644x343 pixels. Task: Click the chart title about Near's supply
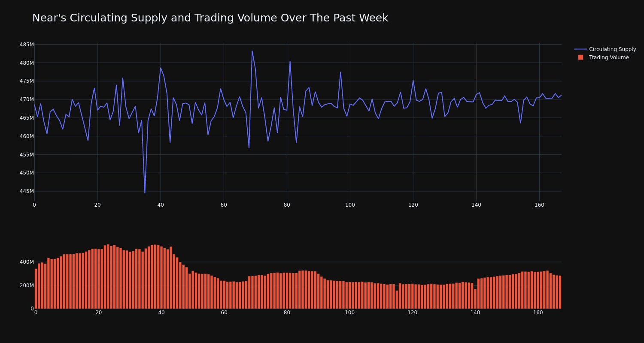210,18
